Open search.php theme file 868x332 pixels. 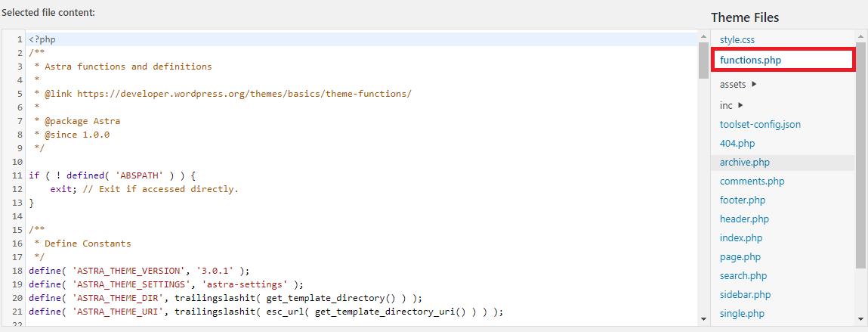click(x=743, y=275)
